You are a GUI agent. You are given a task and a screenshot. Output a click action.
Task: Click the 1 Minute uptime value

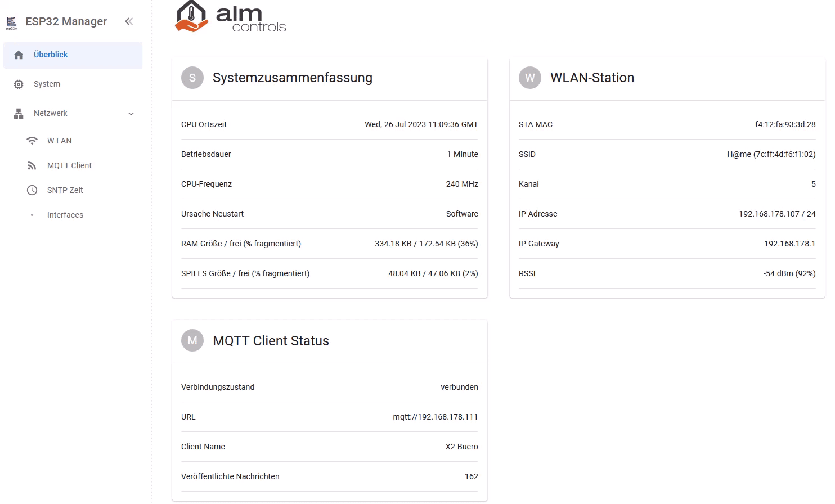[x=463, y=154]
